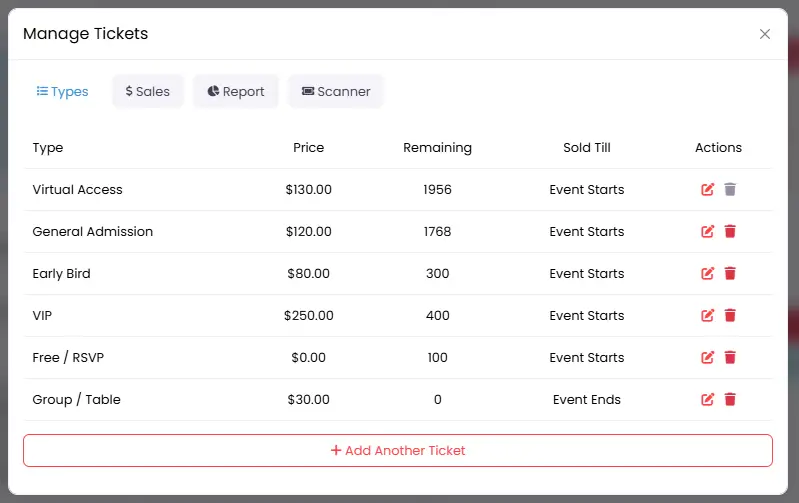Delete the Free / RSVP ticket

point(730,357)
